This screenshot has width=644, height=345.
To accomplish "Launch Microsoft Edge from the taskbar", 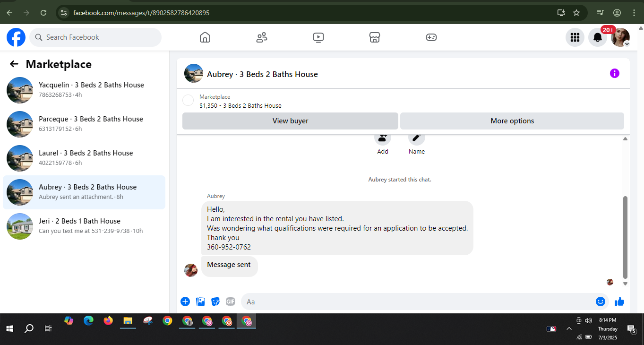I will (x=88, y=321).
